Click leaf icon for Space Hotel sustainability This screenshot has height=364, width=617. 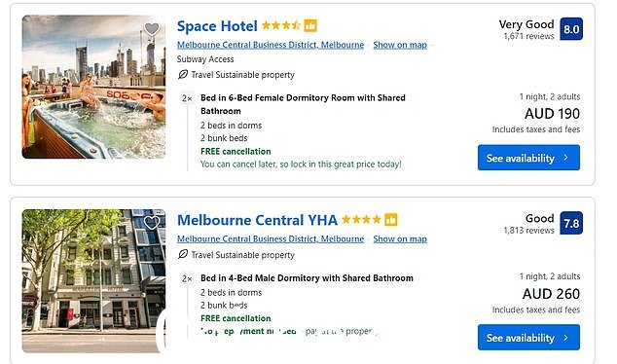tap(183, 74)
